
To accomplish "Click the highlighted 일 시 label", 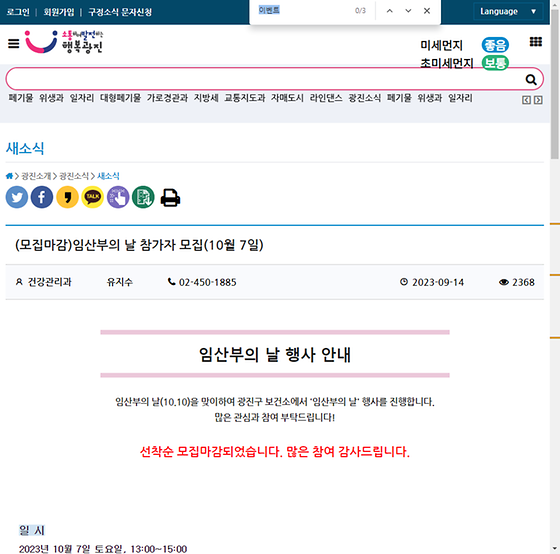I will (x=32, y=530).
